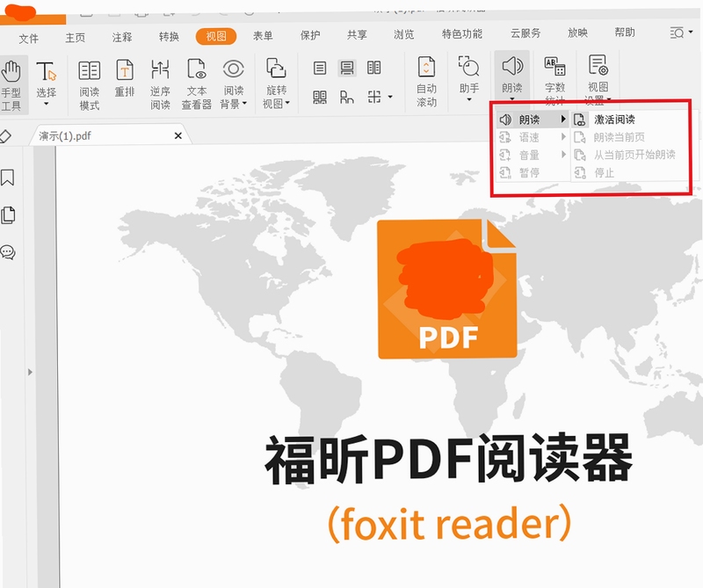Expand the left navigation panel arrow
Image resolution: width=703 pixels, height=588 pixels.
tap(30, 372)
